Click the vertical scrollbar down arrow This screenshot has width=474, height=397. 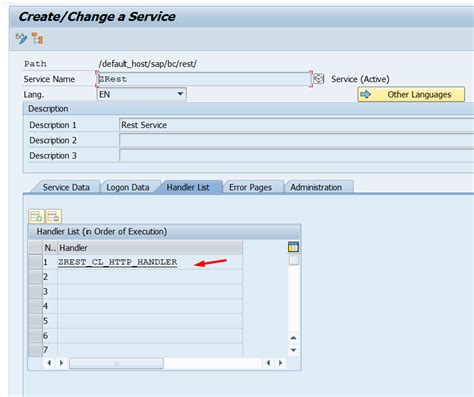[293, 350]
